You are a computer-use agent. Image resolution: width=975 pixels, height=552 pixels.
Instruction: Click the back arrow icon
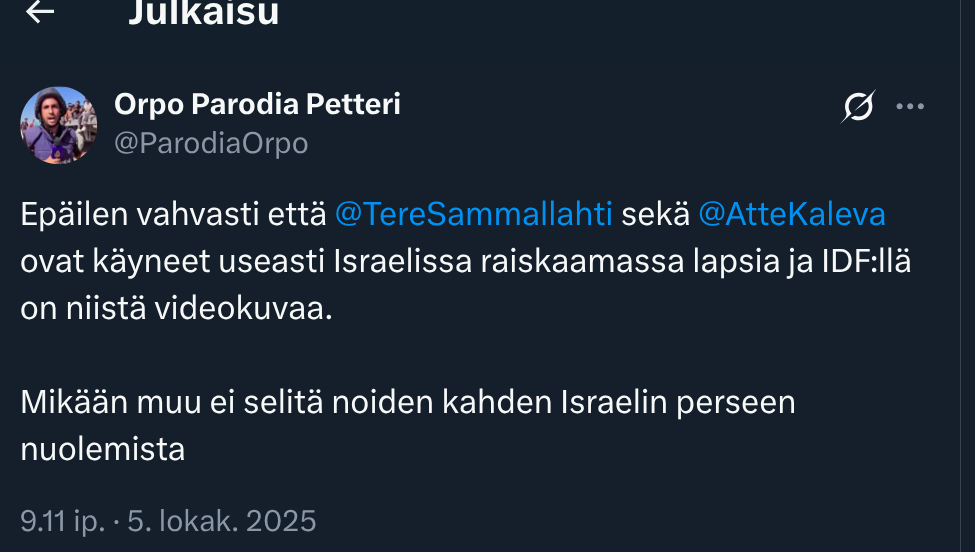(x=40, y=12)
